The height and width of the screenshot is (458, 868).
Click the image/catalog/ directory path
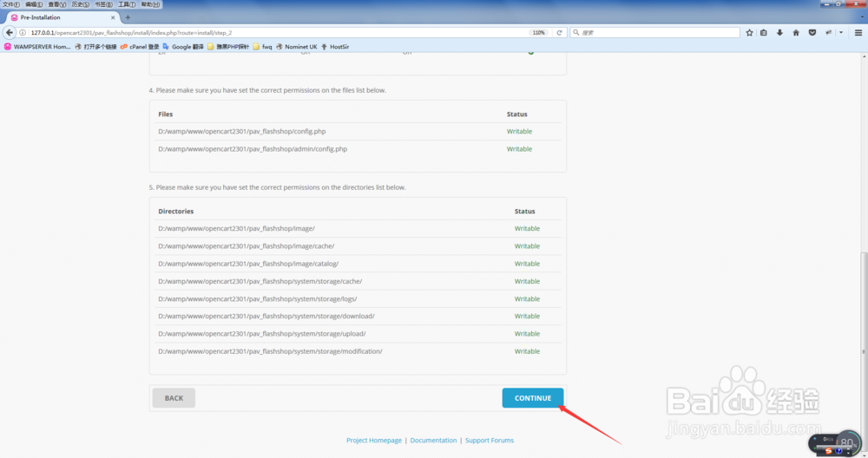pyautogui.click(x=248, y=264)
